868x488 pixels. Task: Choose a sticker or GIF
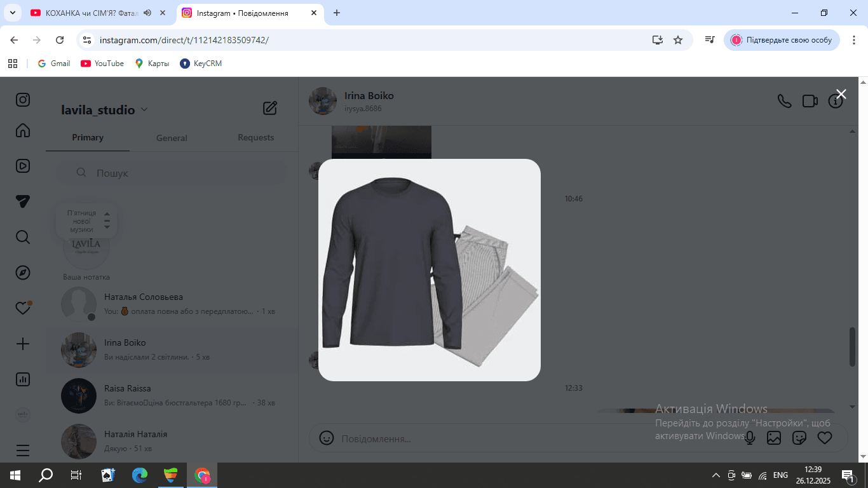pyautogui.click(x=799, y=438)
